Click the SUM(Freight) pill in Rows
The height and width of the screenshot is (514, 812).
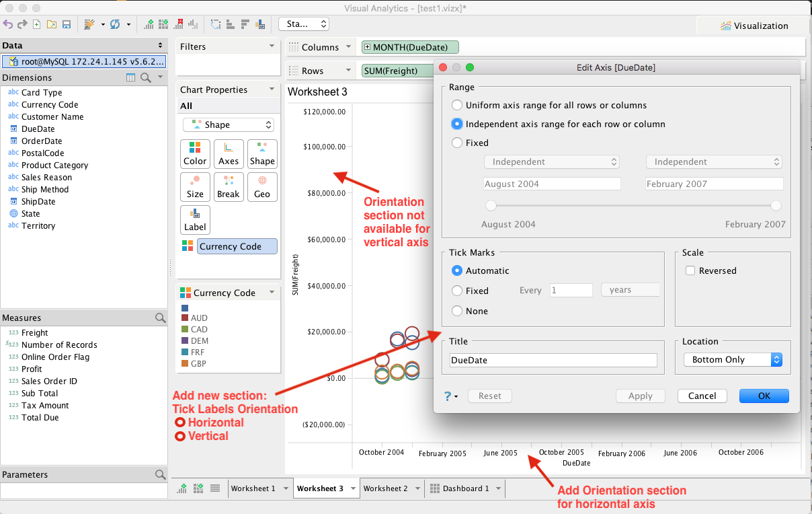click(x=397, y=71)
